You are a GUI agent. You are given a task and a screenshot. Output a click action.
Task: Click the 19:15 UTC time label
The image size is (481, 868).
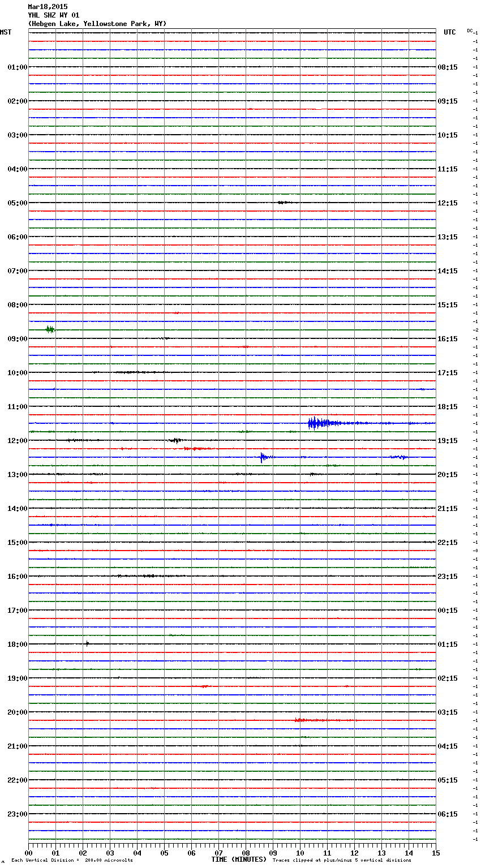pos(448,441)
